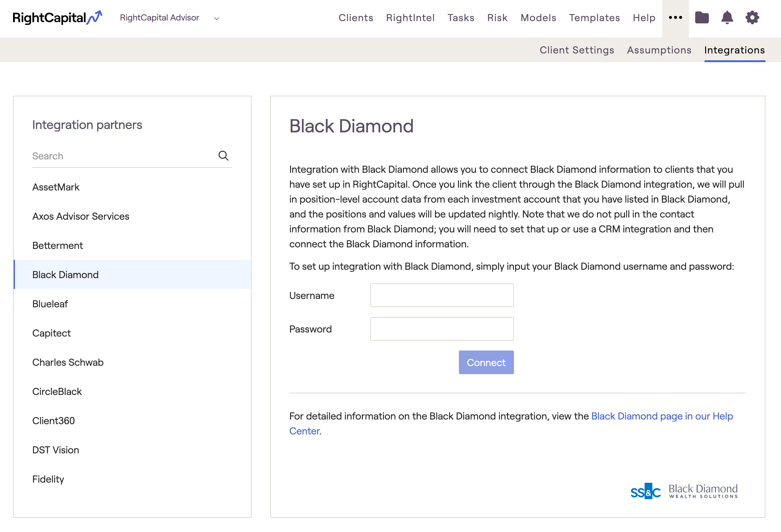Select Blueleaf partner
The height and width of the screenshot is (532, 781).
[132, 304]
